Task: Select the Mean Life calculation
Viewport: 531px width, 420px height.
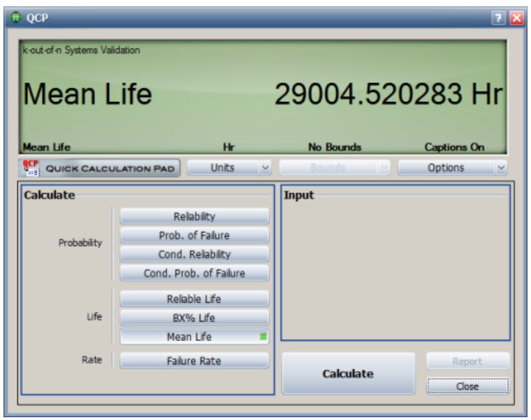Action: [194, 337]
